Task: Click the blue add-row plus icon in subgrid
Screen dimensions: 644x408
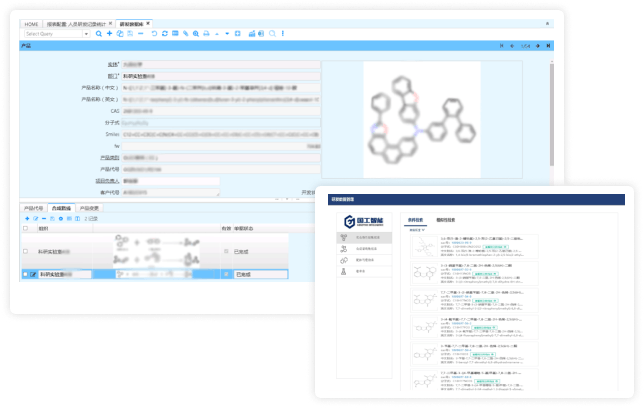Action: [27, 218]
